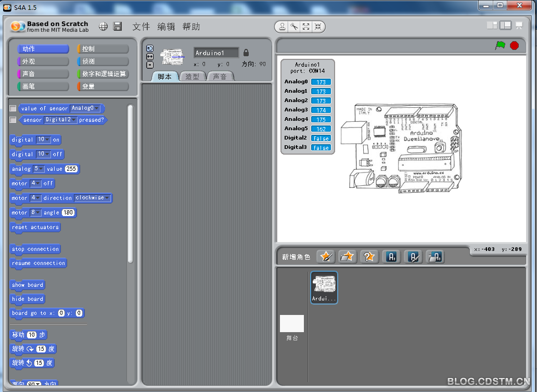Screen dimensions: 537x392
Task: Tick the 'sensor Digital2 pressed?' checkbox
Action: click(13, 120)
